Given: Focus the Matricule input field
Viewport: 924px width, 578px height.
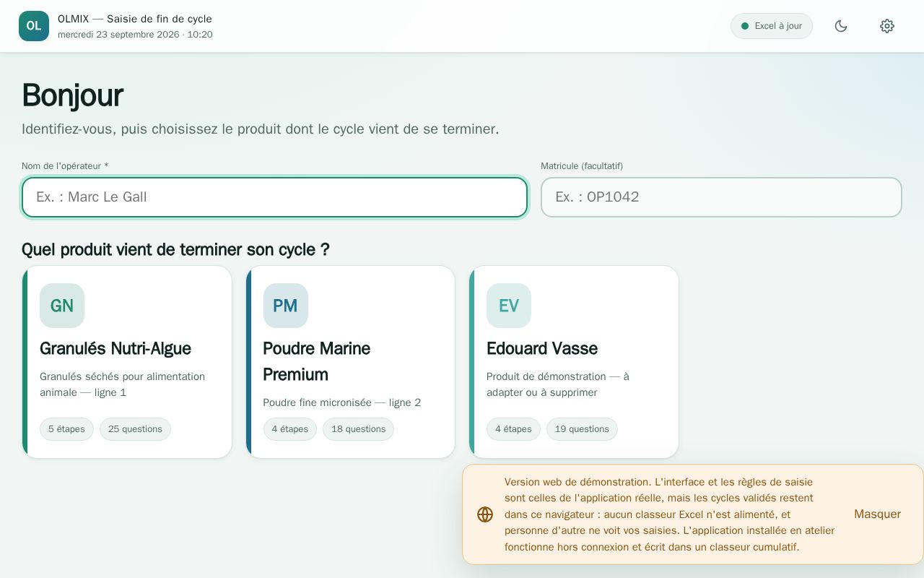Looking at the screenshot, I should click(721, 197).
